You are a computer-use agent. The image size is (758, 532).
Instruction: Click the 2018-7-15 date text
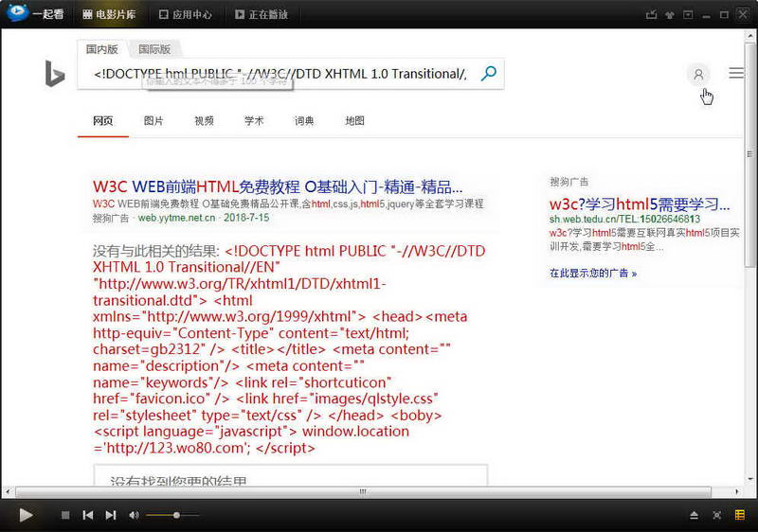tap(246, 218)
